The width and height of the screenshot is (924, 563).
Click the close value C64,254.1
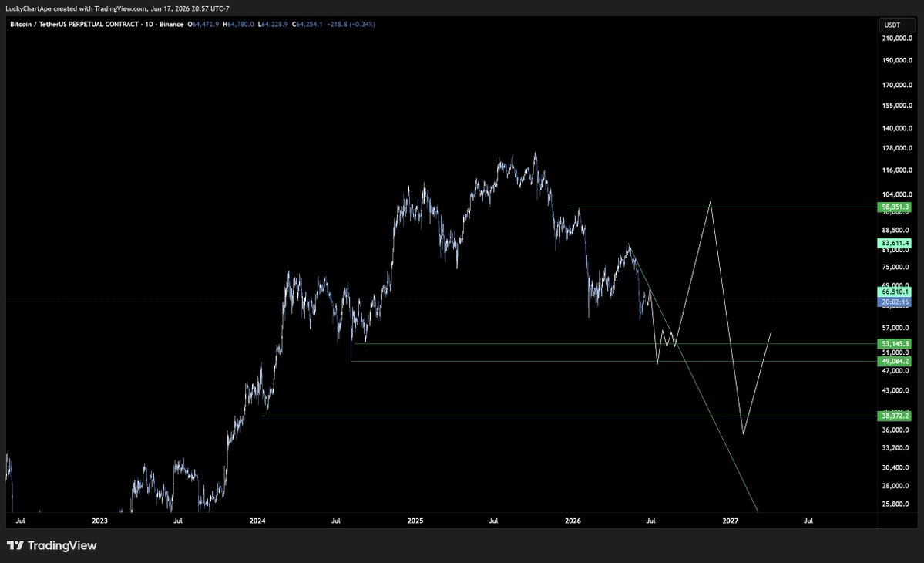(307, 24)
